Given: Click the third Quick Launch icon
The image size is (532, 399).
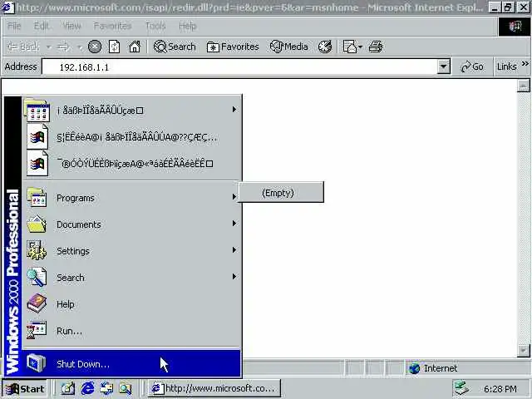Looking at the screenshot, I should coord(106,388).
